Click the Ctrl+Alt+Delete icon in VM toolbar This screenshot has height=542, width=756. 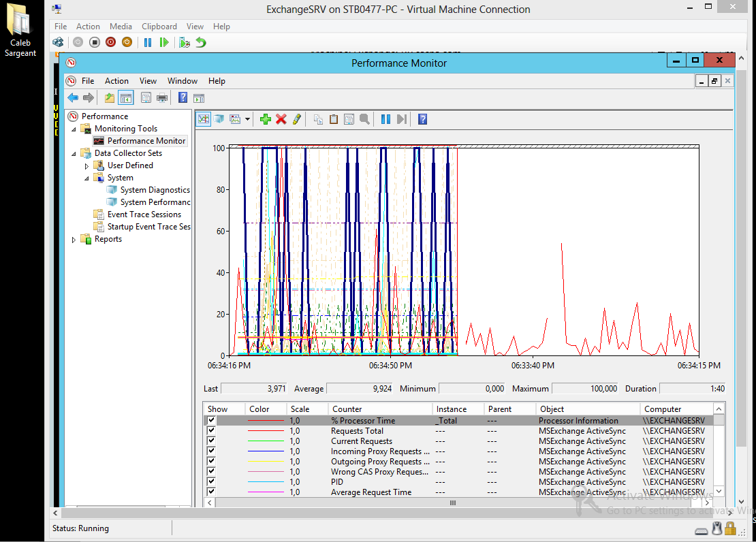point(59,42)
